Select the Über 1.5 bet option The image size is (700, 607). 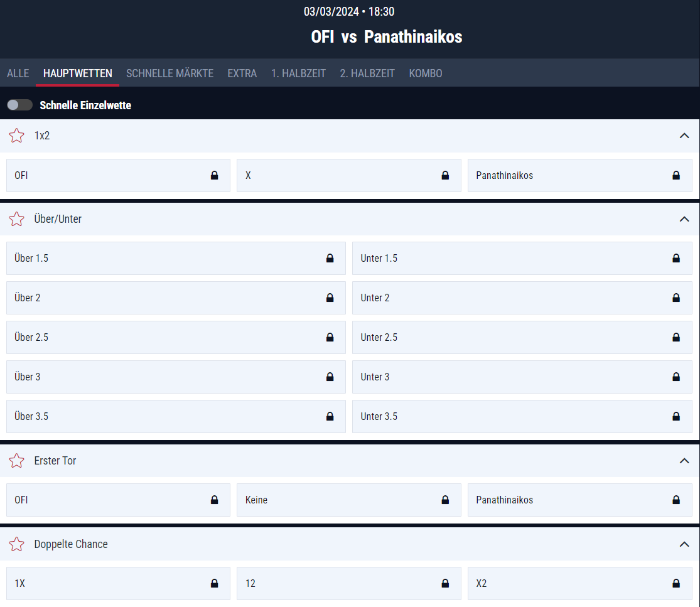176,259
